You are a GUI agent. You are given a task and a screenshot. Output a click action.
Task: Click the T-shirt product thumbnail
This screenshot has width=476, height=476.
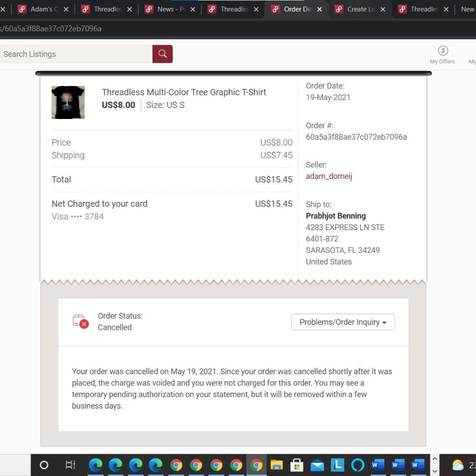[x=68, y=102]
